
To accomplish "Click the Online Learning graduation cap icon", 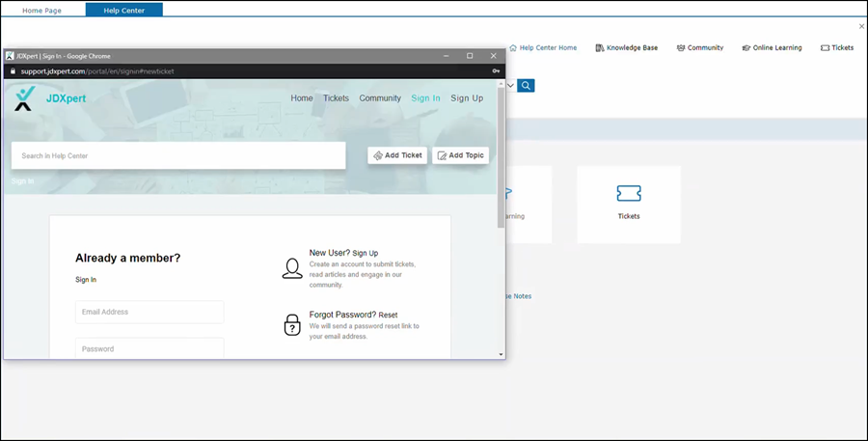I will (746, 47).
